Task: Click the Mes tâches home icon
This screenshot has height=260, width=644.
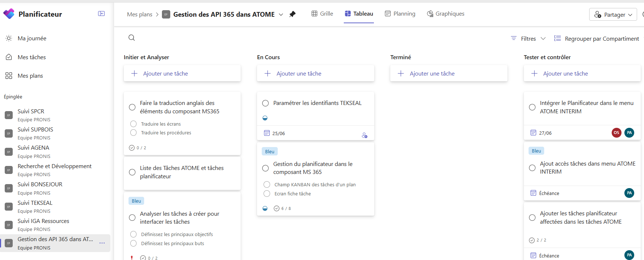Action: click(x=9, y=57)
